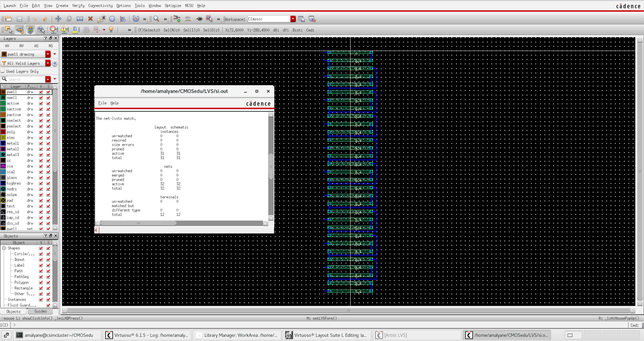This screenshot has width=644, height=341.
Task: Click the Zoom magnifier icon
Action: coord(156,19)
